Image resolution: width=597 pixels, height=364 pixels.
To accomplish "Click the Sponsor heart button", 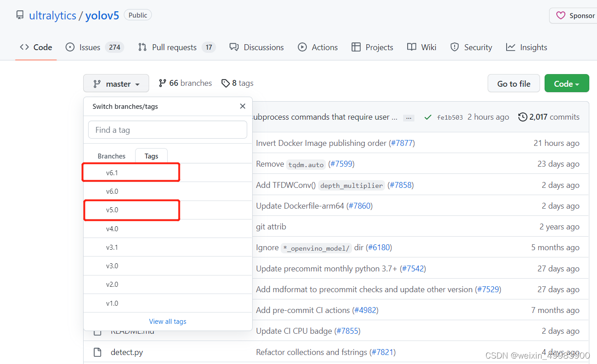I will (573, 15).
